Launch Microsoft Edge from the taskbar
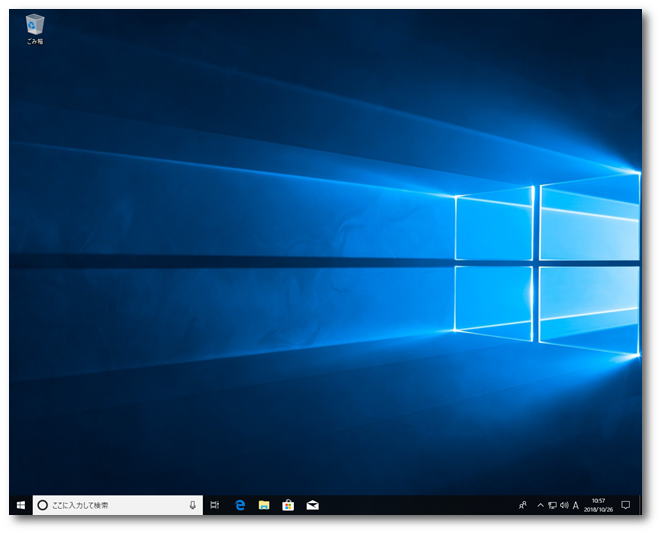The height and width of the screenshot is (534, 661). [x=240, y=505]
